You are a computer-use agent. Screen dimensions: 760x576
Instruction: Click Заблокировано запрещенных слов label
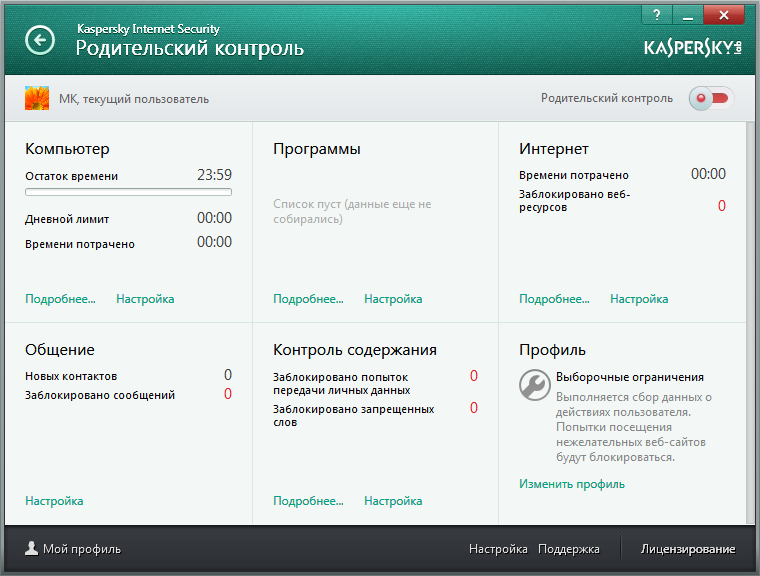[x=353, y=416]
